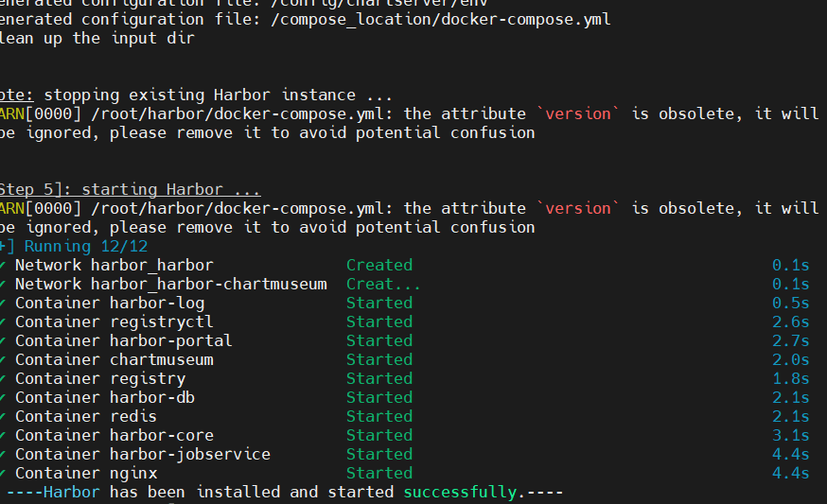Screen dimensions: 827x504
Task: Click 'Network harbor_harbor-chartmuseum' text
Action: [171, 285]
